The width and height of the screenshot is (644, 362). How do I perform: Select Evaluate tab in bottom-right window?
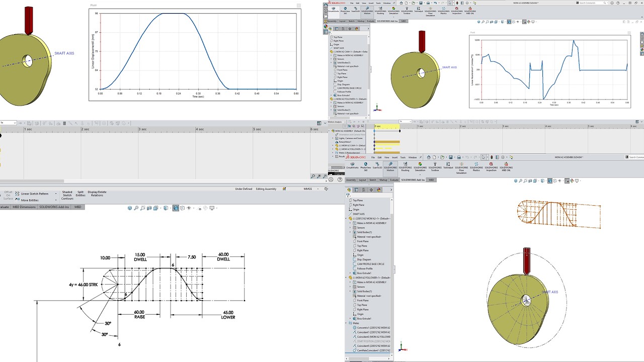[x=394, y=180]
